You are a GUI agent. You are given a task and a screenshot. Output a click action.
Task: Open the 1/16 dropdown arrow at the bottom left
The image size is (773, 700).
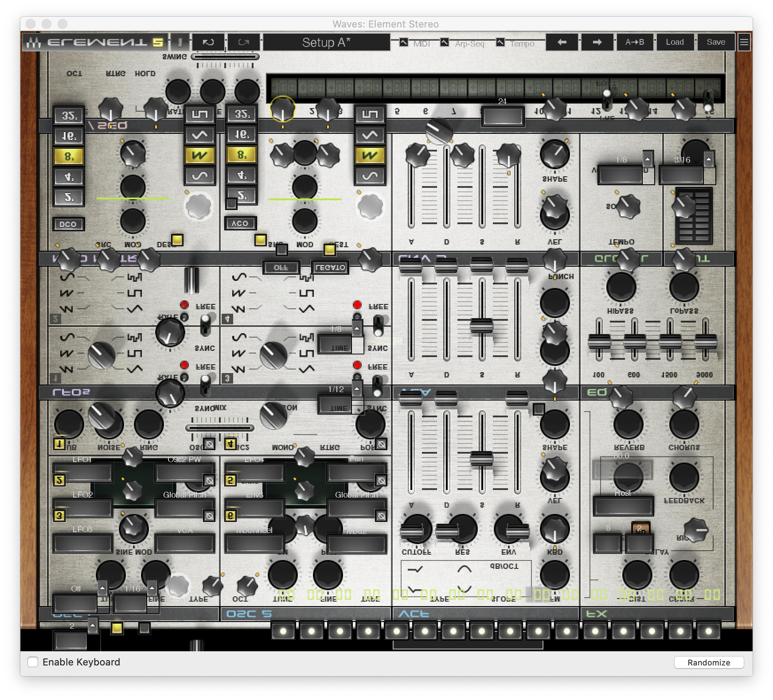point(152,588)
